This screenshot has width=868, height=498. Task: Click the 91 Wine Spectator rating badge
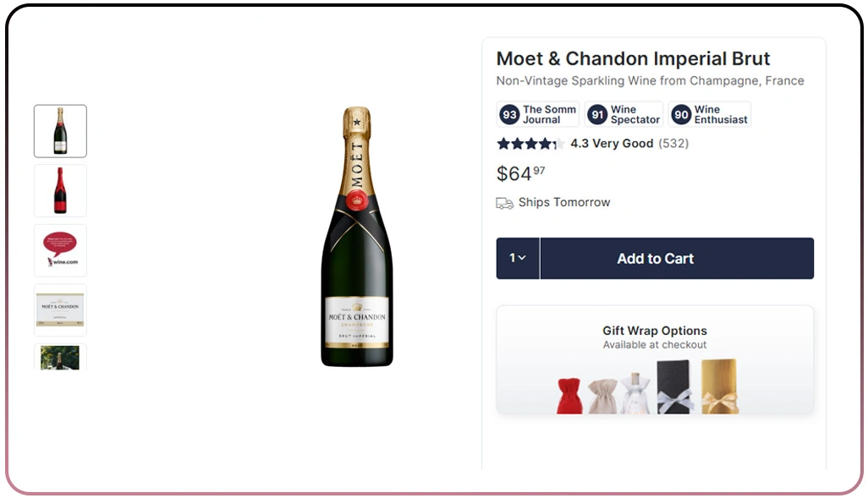[624, 113]
